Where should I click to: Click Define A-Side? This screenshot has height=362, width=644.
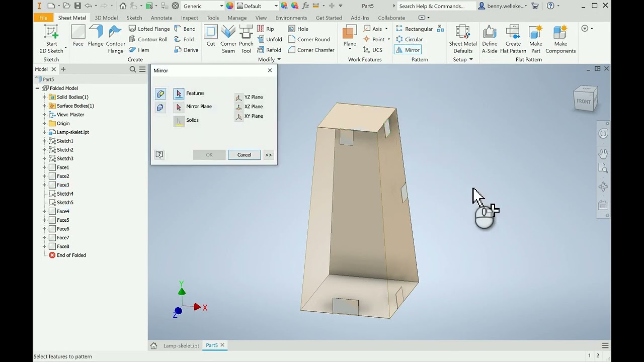[x=490, y=39]
